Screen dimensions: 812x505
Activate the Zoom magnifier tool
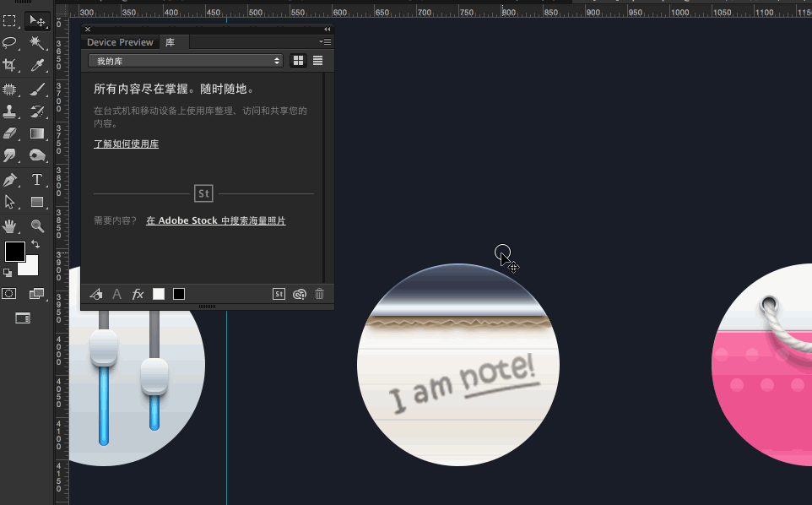37,225
